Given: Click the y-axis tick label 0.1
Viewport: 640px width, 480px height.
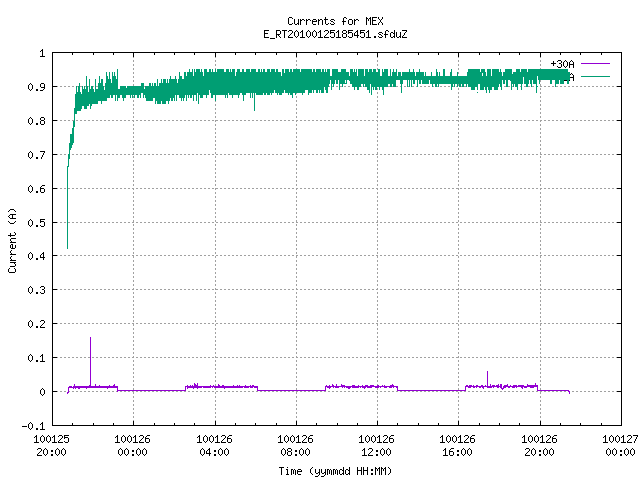Looking at the screenshot, I should (36, 358).
